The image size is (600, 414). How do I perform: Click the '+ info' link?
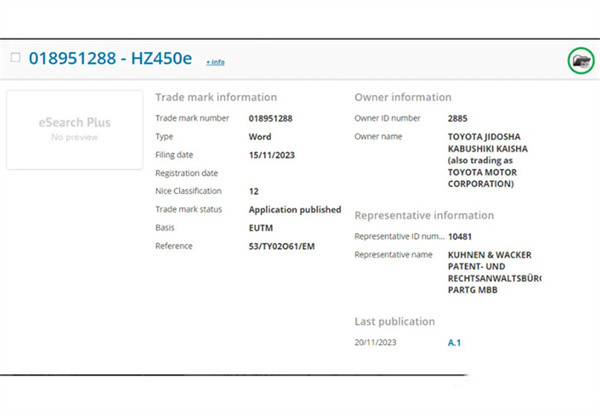[x=215, y=62]
